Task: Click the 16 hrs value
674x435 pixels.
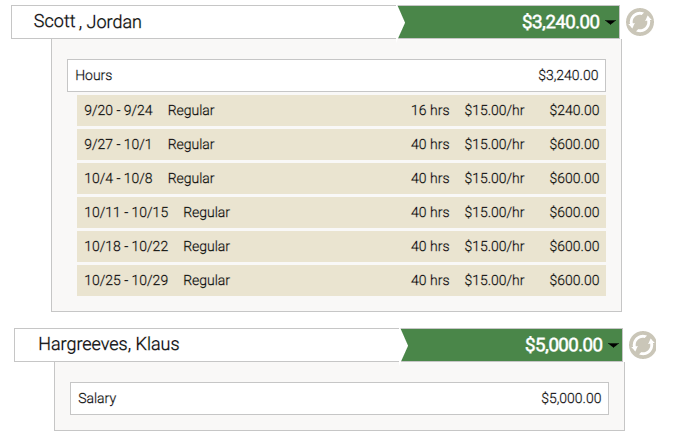Action: pos(430,110)
